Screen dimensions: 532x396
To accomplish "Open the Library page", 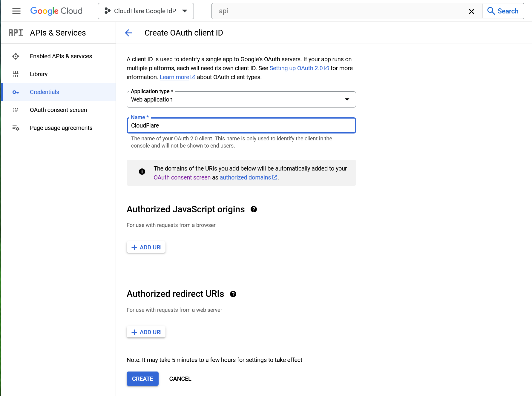I will click(x=59, y=74).
